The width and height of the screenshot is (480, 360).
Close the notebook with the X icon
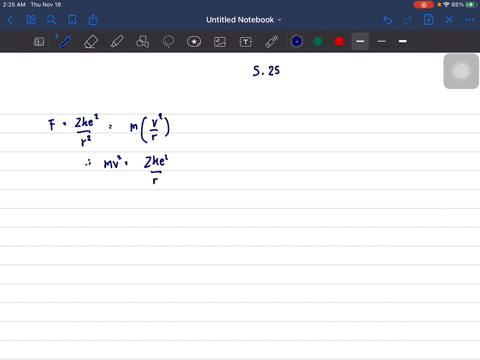pyautogui.click(x=449, y=20)
